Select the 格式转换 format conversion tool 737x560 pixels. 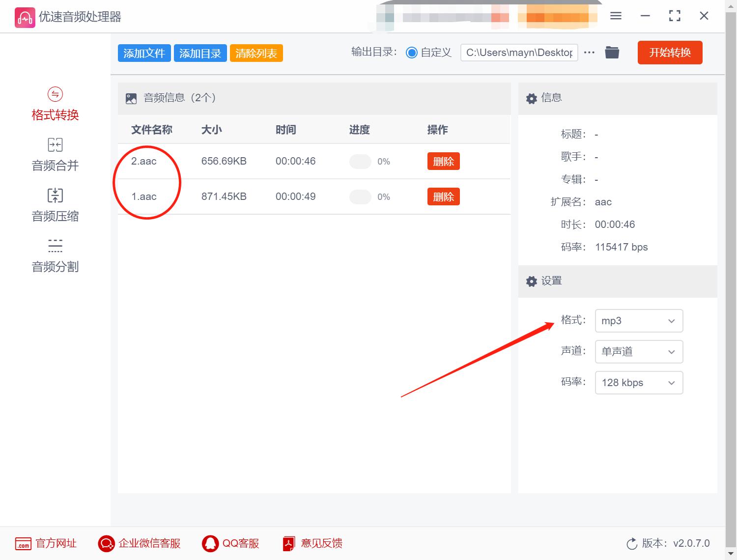(55, 104)
